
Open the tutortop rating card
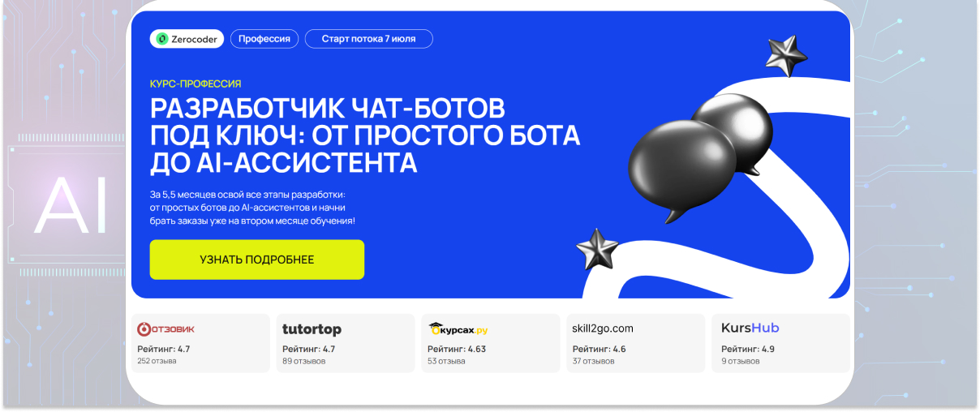pyautogui.click(x=346, y=343)
